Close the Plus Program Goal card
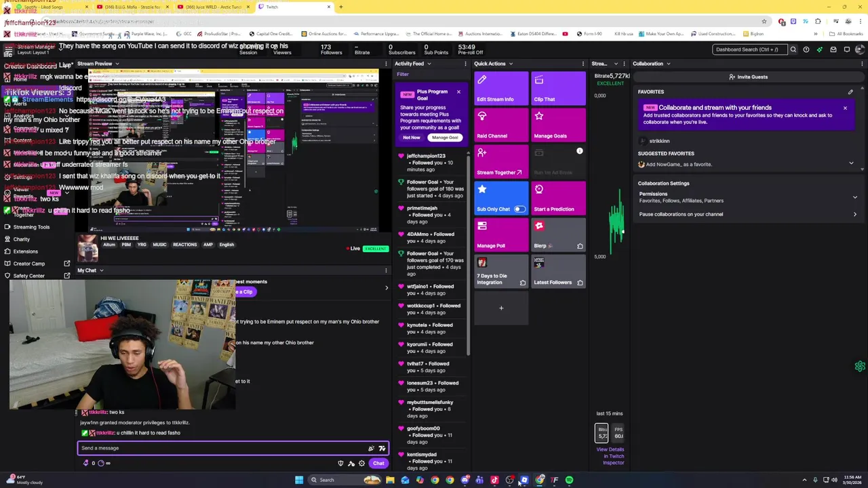 coord(458,91)
